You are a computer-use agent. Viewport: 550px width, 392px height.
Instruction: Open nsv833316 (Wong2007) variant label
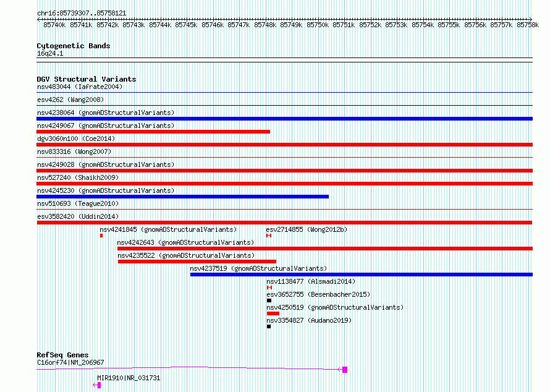pos(74,151)
